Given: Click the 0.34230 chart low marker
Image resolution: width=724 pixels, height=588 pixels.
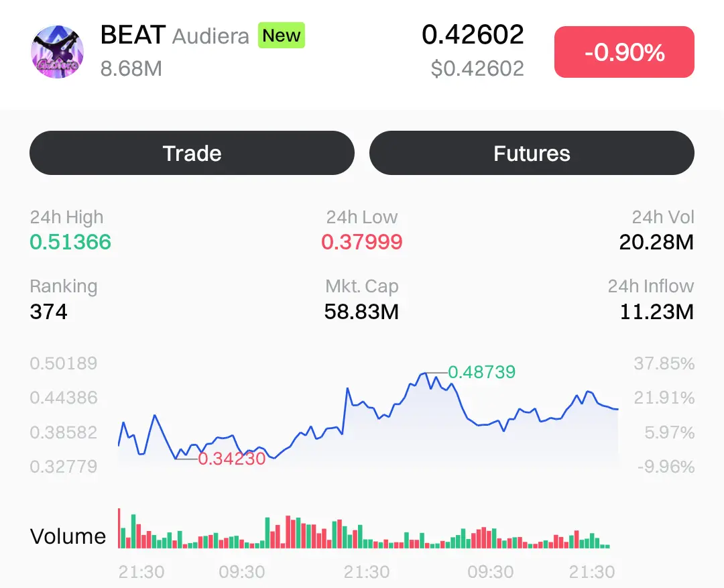Looking at the screenshot, I should click(232, 459).
